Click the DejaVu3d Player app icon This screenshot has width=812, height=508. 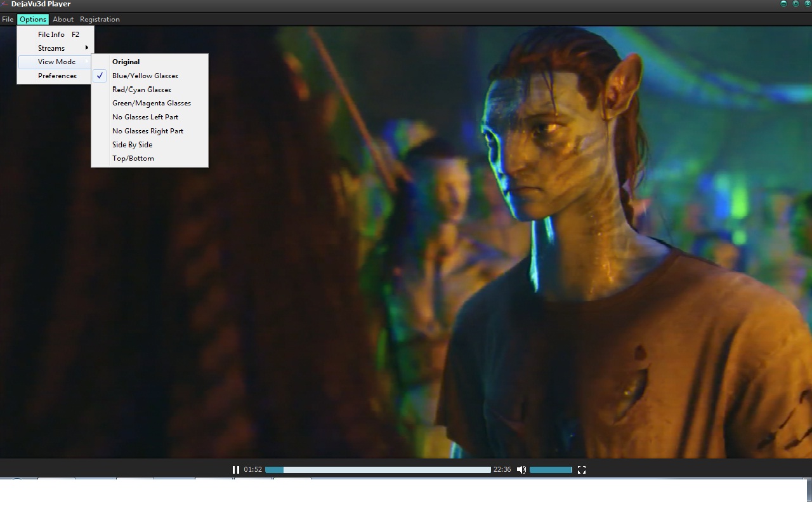click(x=4, y=4)
